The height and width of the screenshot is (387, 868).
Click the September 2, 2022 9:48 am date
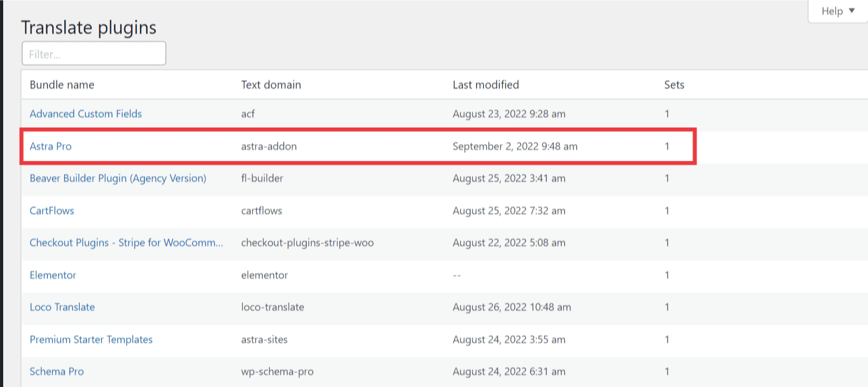point(515,146)
